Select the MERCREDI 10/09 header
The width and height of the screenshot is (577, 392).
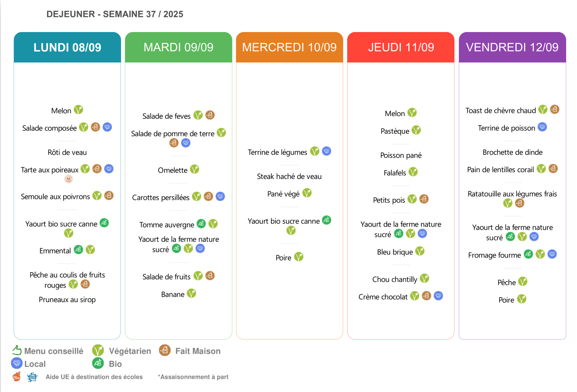pos(289,47)
